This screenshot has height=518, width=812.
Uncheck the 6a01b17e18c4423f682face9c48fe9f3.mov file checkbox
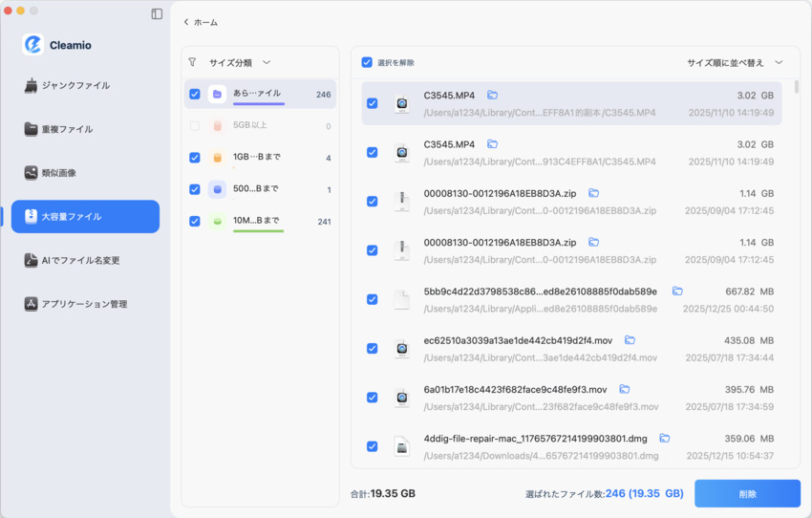[373, 398]
